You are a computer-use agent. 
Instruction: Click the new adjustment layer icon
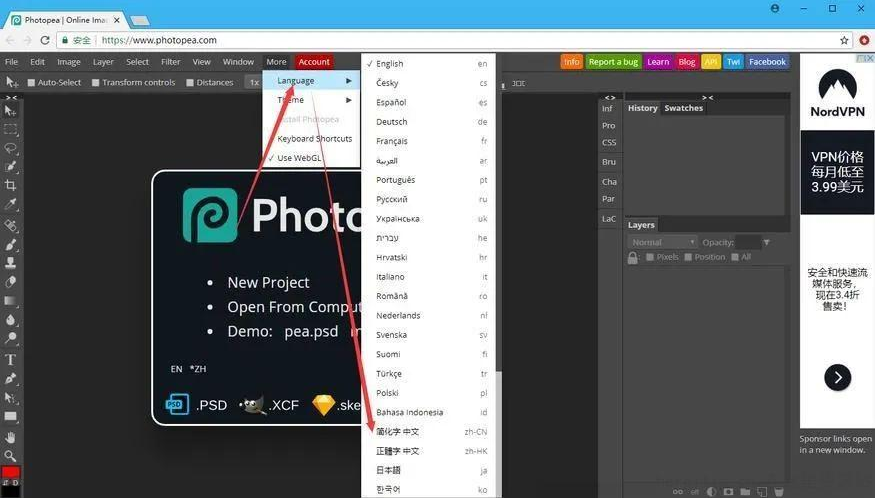click(711, 492)
